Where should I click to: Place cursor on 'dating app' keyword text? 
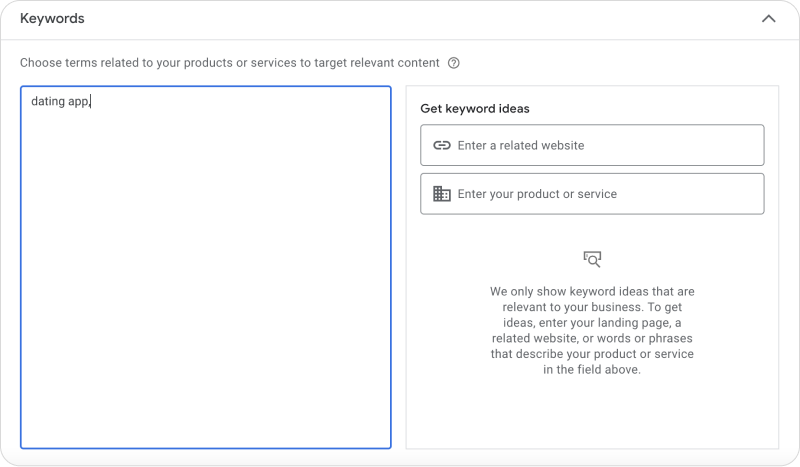[60, 101]
